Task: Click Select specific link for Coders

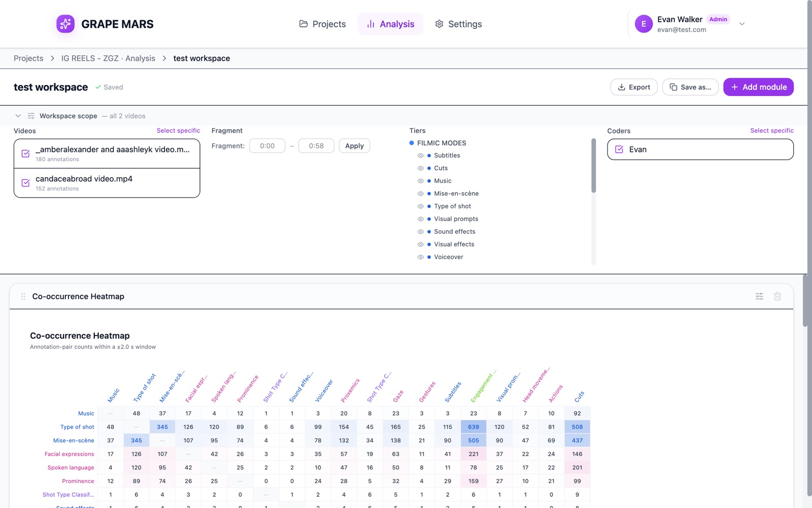Action: click(772, 131)
